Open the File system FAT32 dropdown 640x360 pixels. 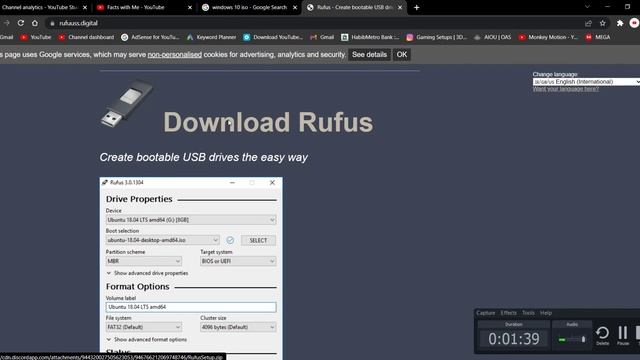(x=144, y=327)
